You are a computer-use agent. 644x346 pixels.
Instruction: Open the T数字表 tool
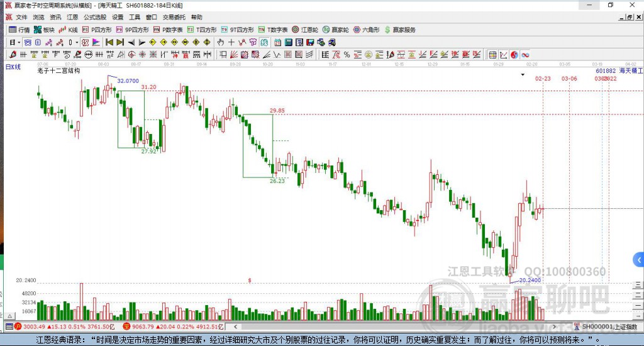pyautogui.click(x=273, y=30)
